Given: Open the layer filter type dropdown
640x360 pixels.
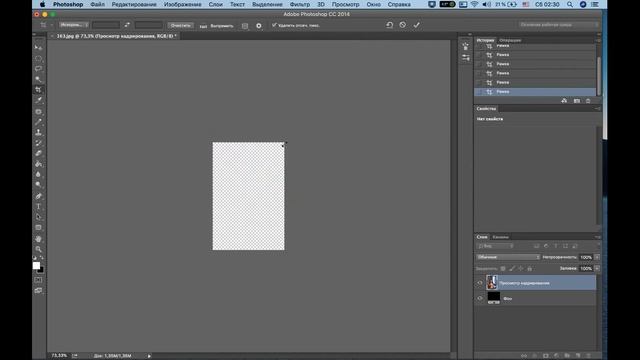Looking at the screenshot, I should point(495,246).
